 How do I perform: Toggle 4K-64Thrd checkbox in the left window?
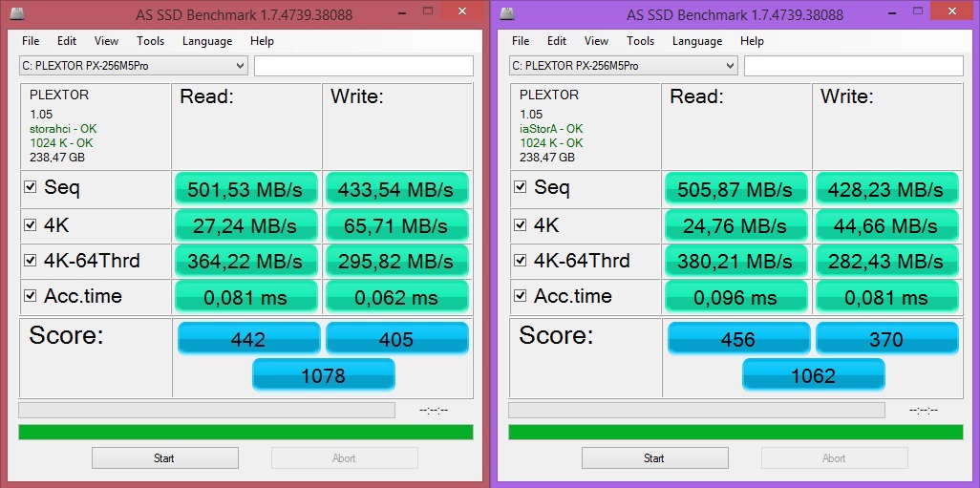click(30, 260)
